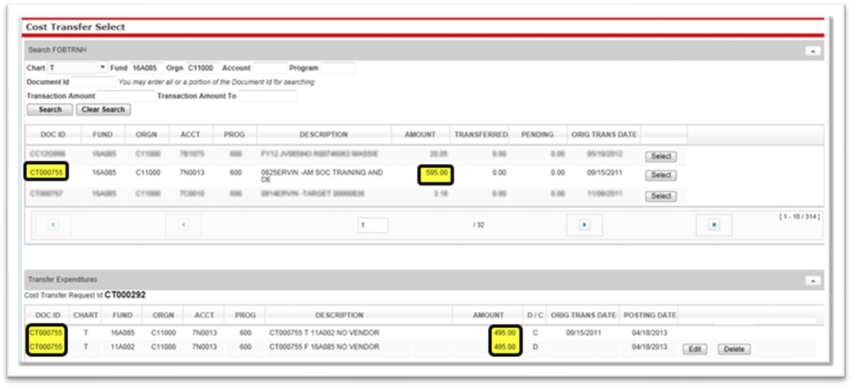Click the Clear Search button
Screen dimensions: 852x388
pos(103,109)
